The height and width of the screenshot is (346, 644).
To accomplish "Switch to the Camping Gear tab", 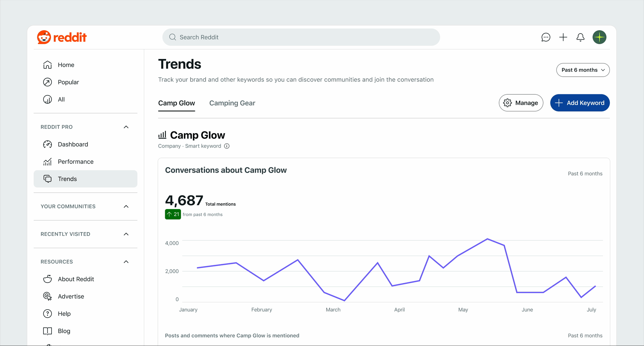I will pos(232,103).
